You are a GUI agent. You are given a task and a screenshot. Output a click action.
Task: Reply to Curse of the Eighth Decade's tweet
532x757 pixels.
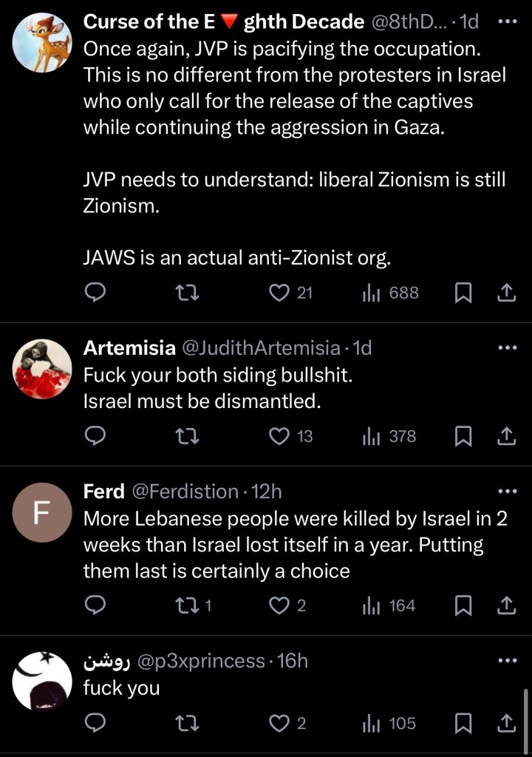pos(95,293)
